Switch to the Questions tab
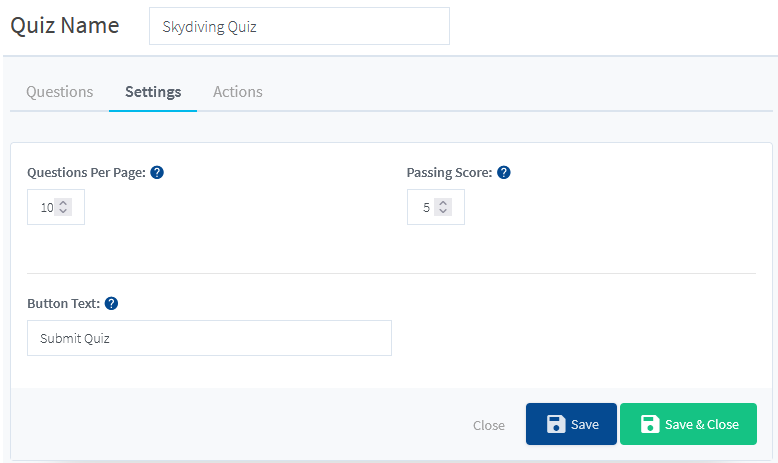This screenshot has height=463, width=778. 60,92
